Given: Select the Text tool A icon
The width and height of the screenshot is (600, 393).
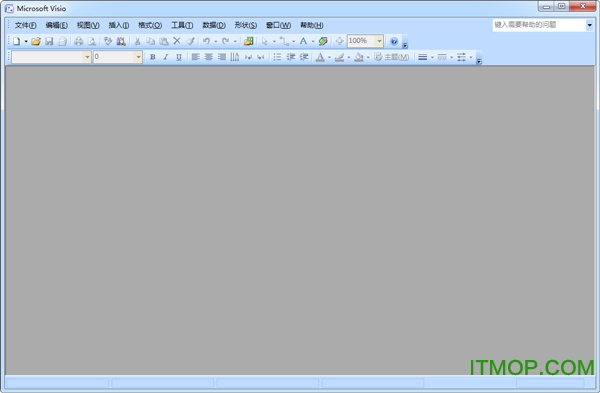Looking at the screenshot, I should [303, 41].
